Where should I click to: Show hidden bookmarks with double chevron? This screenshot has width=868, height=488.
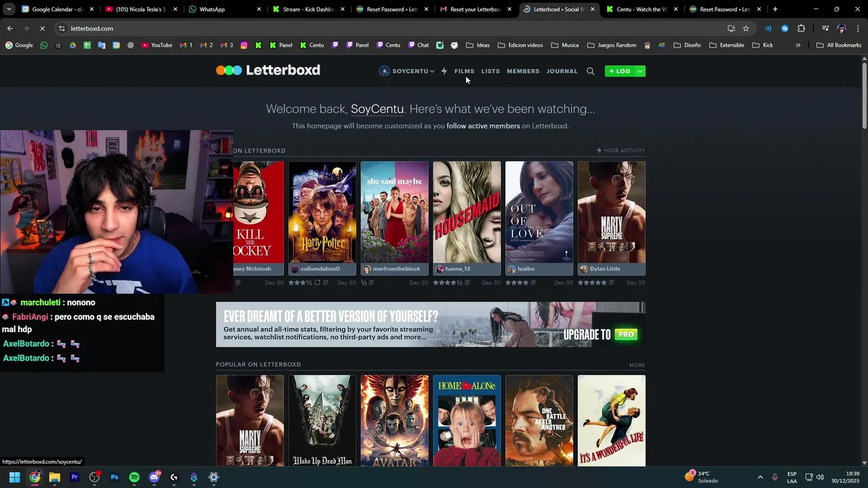coord(798,45)
